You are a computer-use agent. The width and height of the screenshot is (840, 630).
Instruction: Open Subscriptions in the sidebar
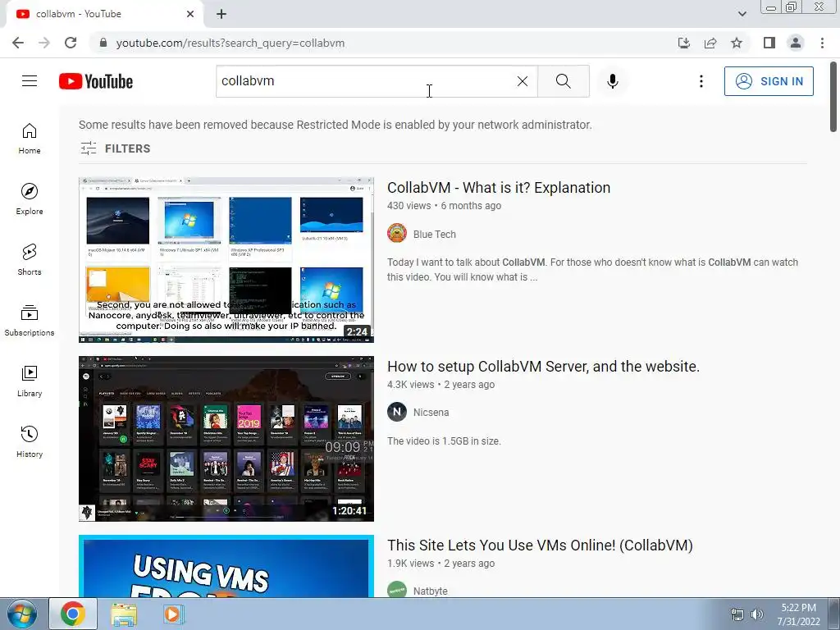[30, 320]
